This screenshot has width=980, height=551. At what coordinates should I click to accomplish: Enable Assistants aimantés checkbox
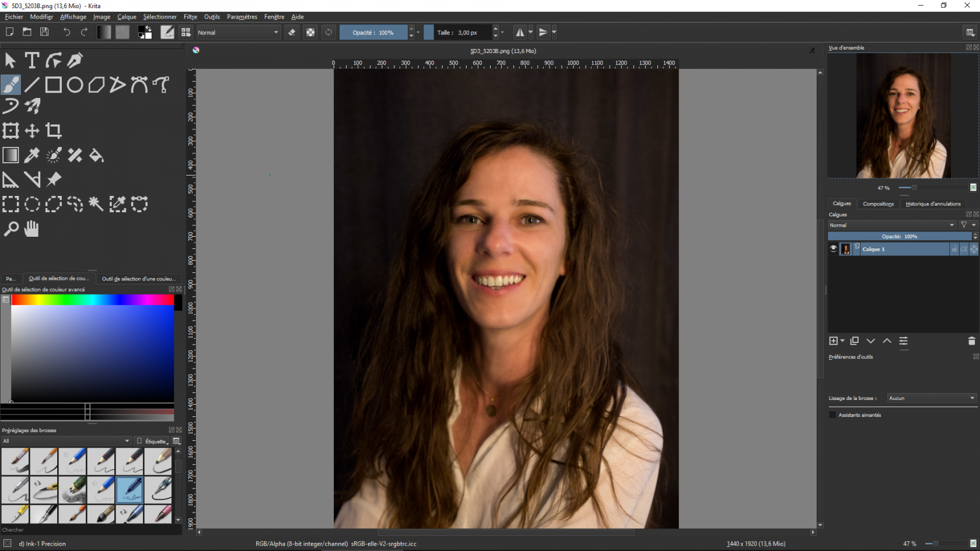[x=832, y=415]
